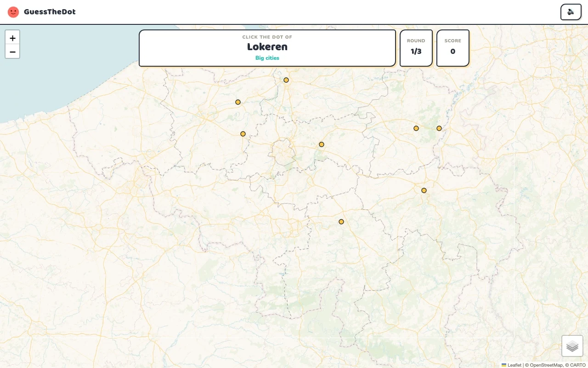This screenshot has height=368, width=588.
Task: Click the city name Lokeren
Action: point(267,47)
